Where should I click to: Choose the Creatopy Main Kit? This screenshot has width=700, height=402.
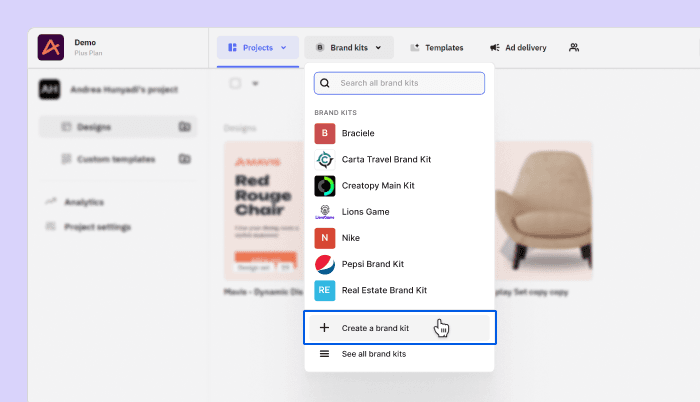tap(377, 186)
